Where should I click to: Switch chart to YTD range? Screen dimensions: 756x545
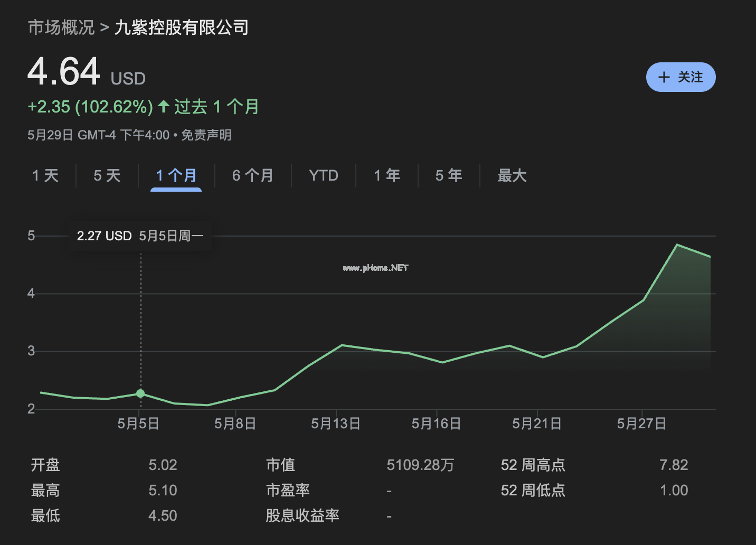pos(324,175)
